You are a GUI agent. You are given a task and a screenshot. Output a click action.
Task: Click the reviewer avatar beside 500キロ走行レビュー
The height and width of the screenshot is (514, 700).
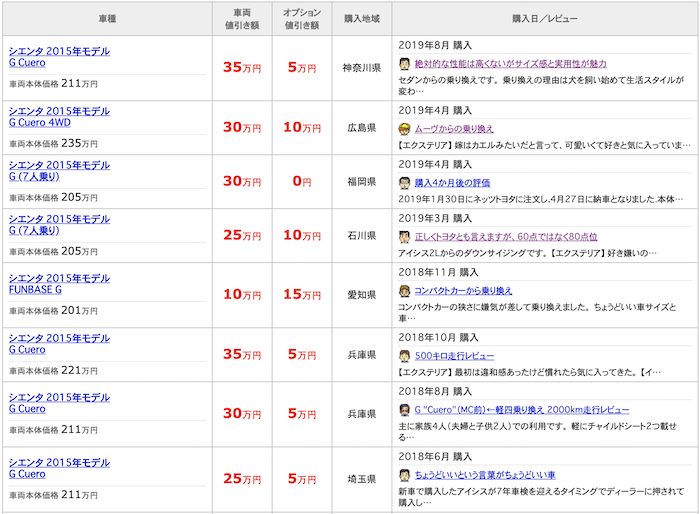(x=404, y=356)
